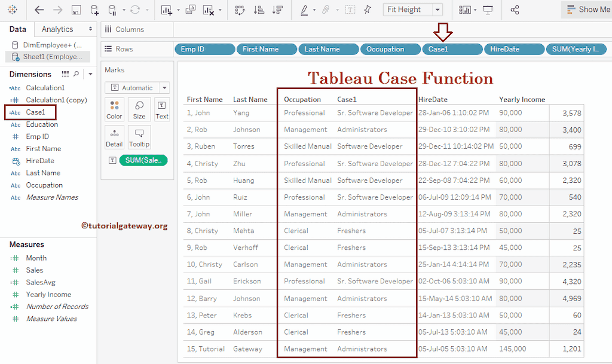This screenshot has height=364, width=612.
Task: Open the Clear Sheet dropdown arrow
Action: [220, 10]
